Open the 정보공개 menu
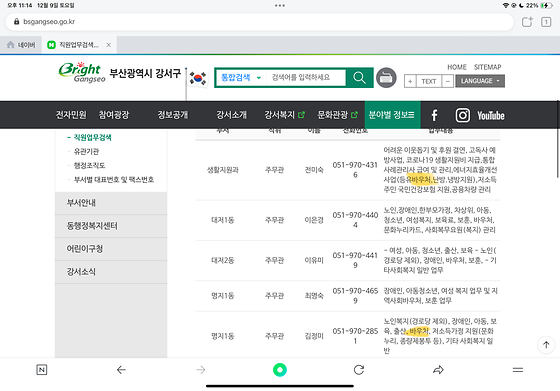Image resolution: width=560 pixels, height=391 pixels. 173,115
